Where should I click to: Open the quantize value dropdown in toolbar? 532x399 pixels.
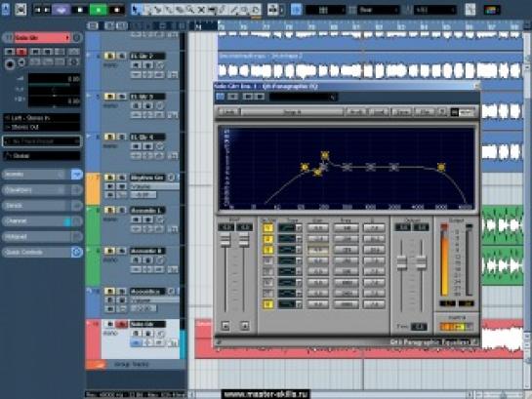434,10
